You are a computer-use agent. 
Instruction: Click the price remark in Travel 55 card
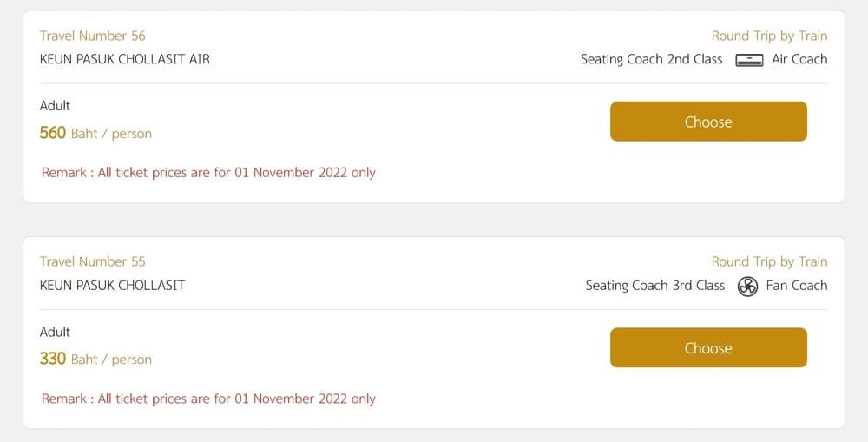click(x=208, y=399)
